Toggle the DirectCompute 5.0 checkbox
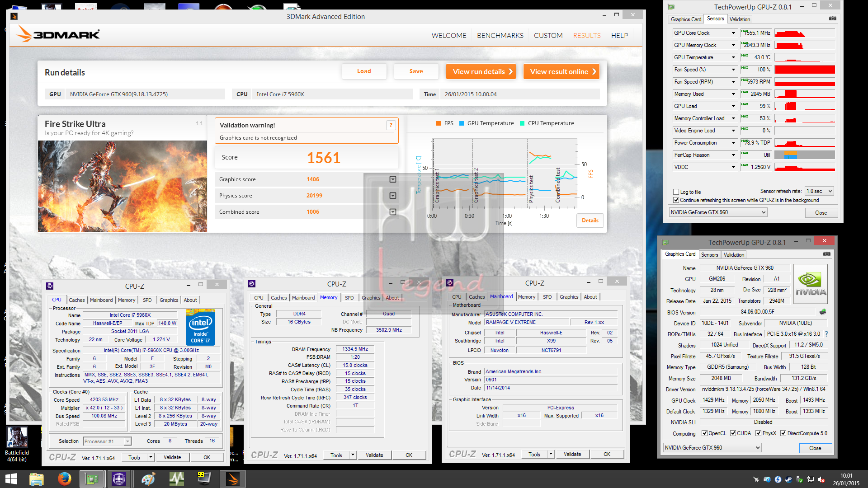 [783, 433]
